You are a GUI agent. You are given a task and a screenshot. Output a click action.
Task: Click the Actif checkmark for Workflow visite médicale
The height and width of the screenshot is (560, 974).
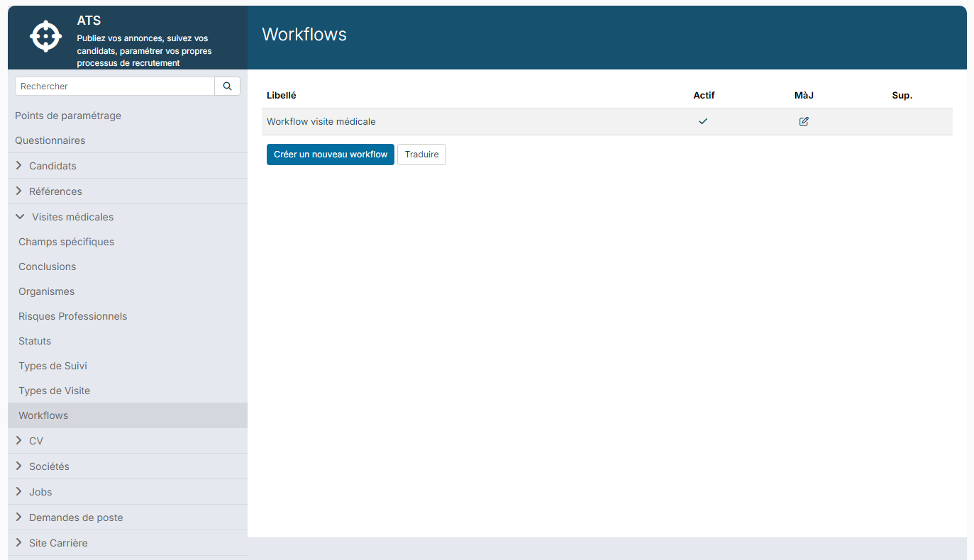[x=703, y=121]
